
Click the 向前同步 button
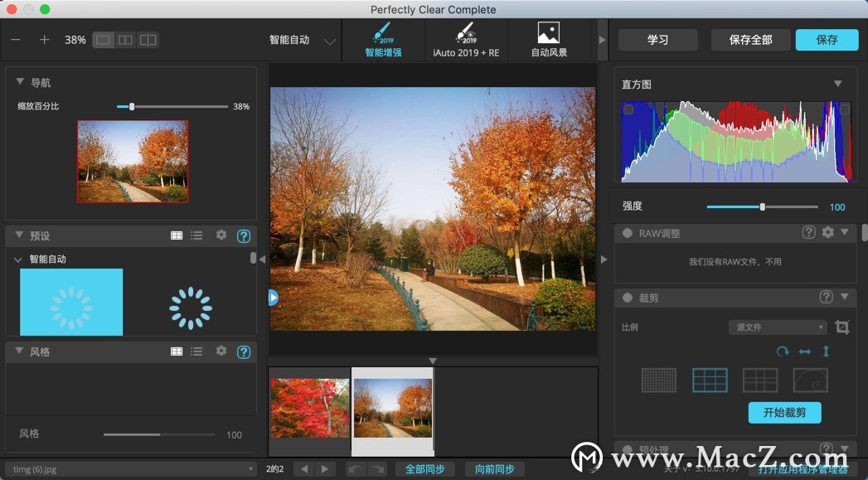click(495, 469)
